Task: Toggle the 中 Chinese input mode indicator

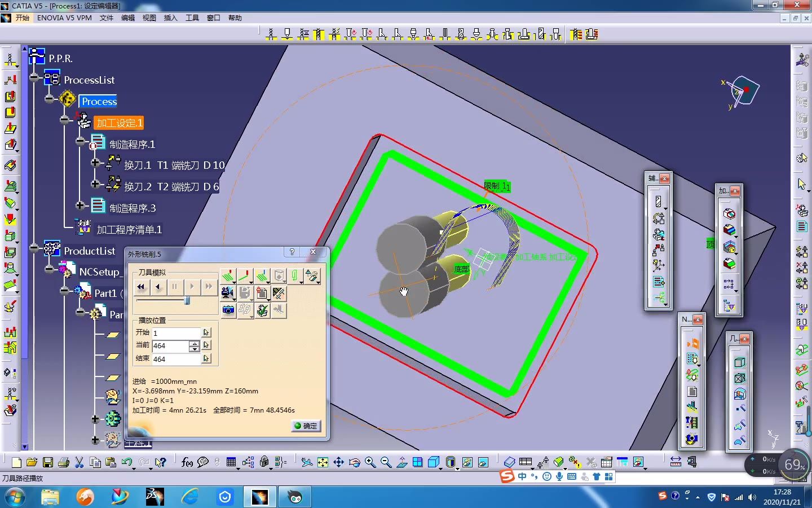Action: tap(522, 476)
